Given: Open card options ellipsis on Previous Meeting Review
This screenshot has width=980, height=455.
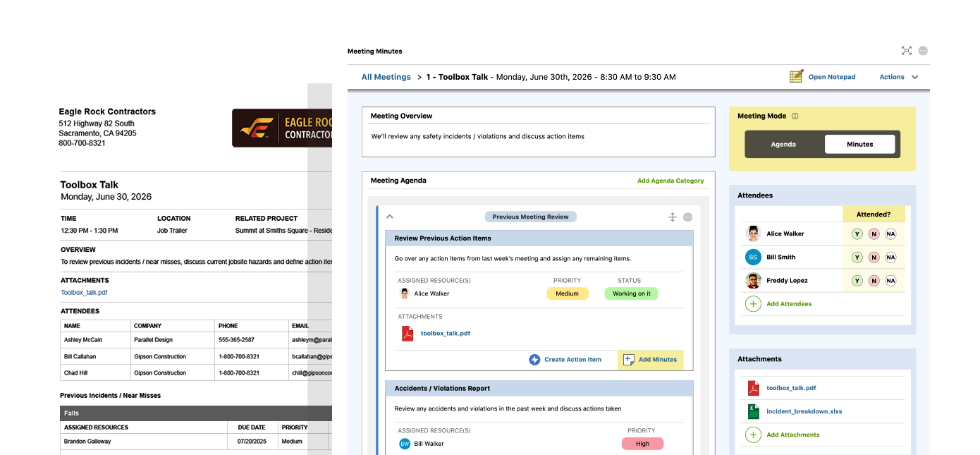Looking at the screenshot, I should (687, 217).
